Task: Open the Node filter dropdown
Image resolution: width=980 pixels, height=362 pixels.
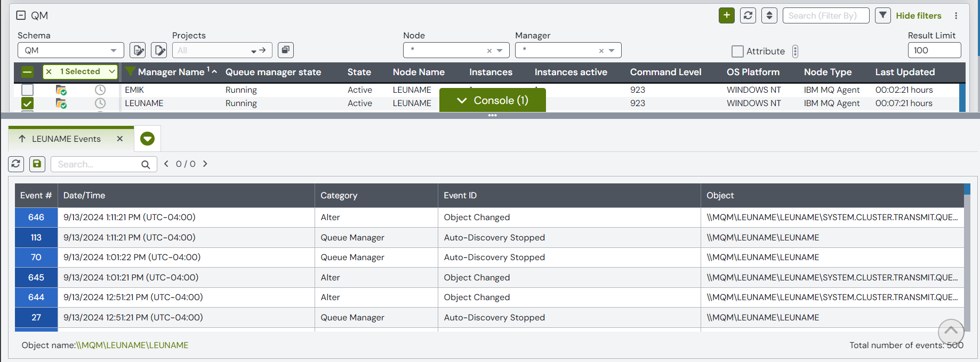Action: coord(500,51)
